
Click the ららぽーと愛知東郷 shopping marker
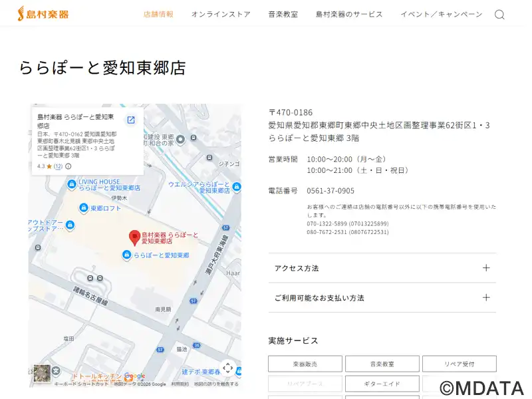pyautogui.click(x=126, y=255)
